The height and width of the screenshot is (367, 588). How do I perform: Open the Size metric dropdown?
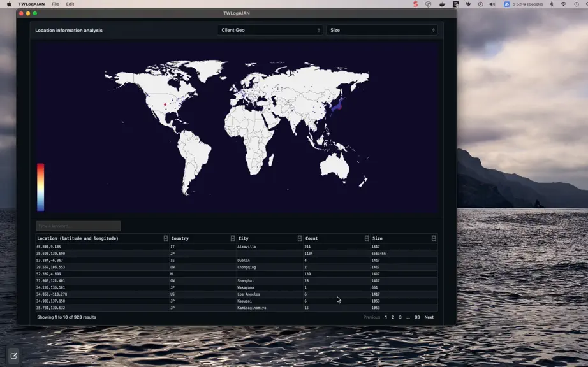click(x=381, y=30)
